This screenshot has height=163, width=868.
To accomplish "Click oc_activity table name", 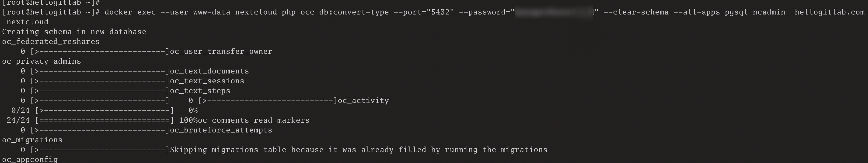I will [x=363, y=101].
